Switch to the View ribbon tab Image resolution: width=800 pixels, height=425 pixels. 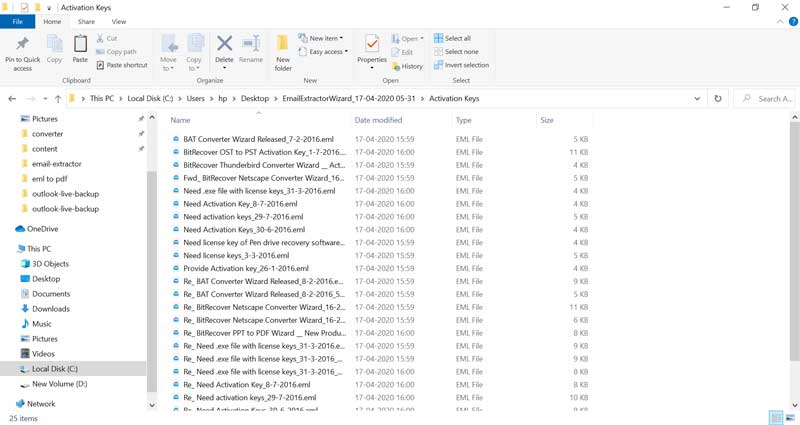pos(119,21)
